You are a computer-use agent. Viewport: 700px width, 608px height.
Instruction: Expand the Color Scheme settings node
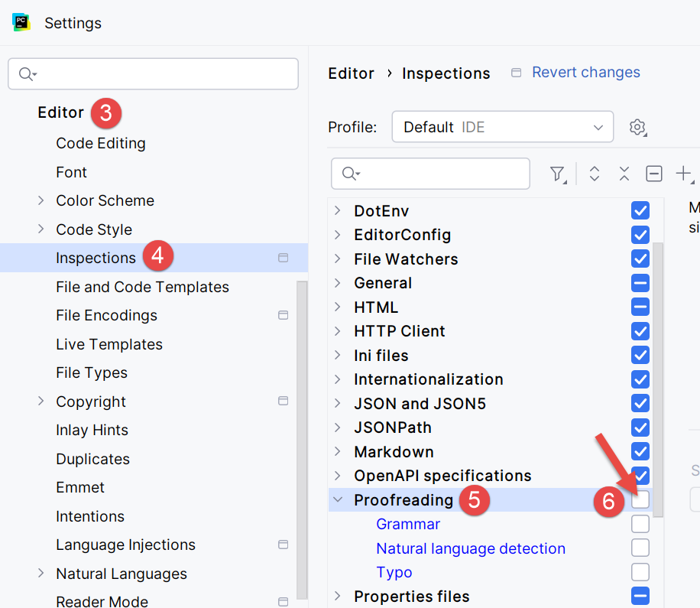[41, 200]
